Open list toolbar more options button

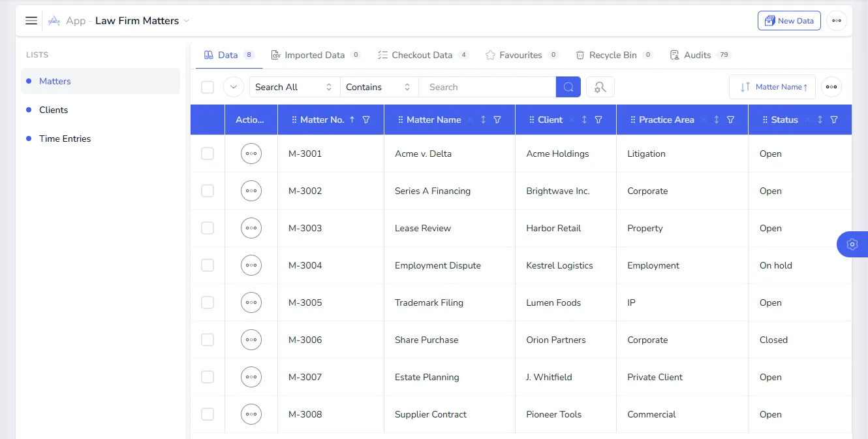(831, 87)
